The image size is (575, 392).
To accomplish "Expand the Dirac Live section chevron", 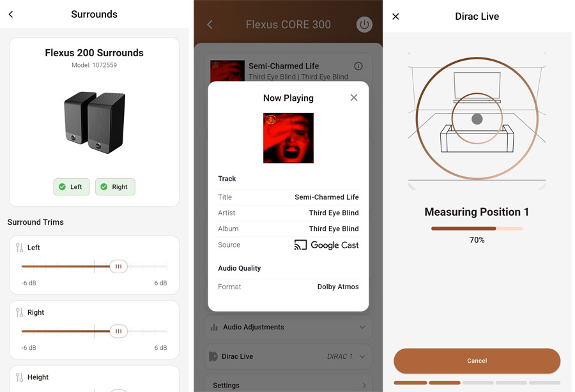I will pos(362,356).
